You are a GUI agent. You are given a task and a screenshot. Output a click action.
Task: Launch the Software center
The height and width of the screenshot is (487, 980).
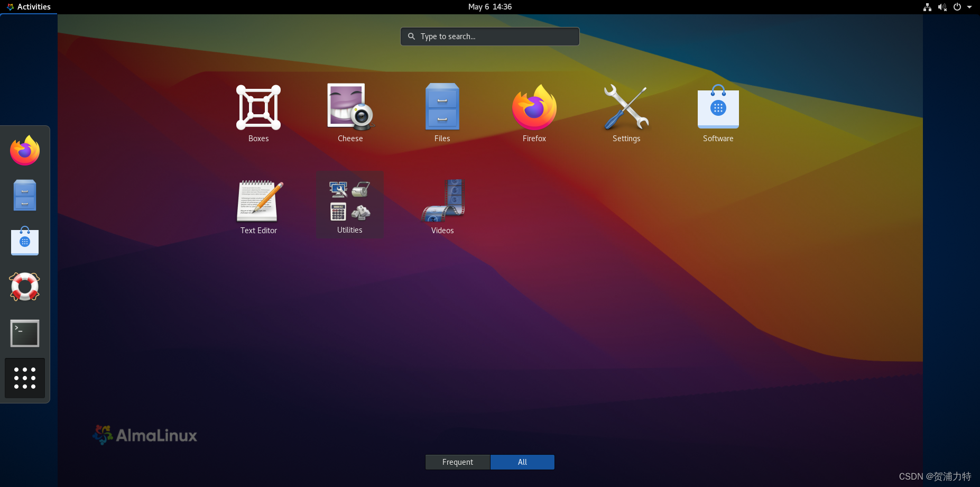tap(718, 107)
